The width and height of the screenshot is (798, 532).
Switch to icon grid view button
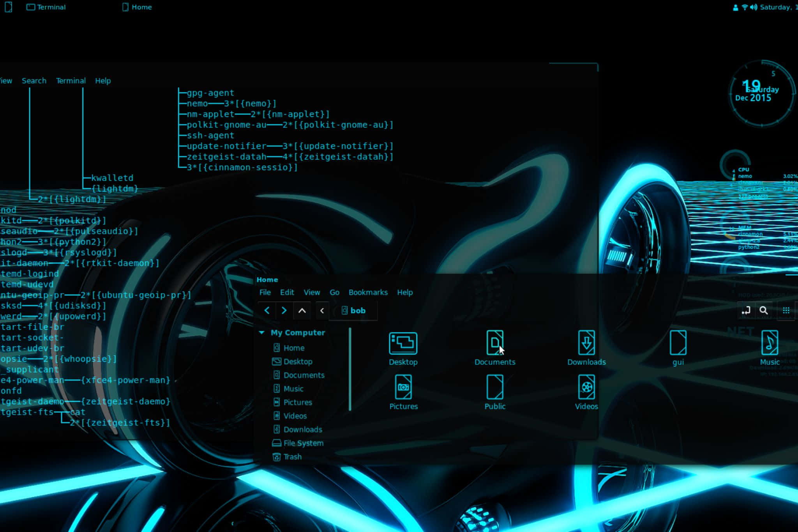(786, 311)
